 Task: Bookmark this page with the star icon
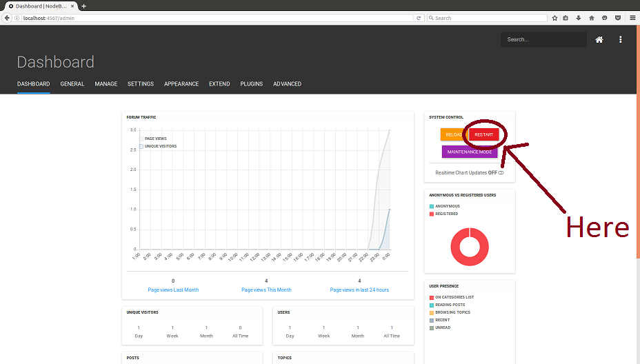pos(554,18)
